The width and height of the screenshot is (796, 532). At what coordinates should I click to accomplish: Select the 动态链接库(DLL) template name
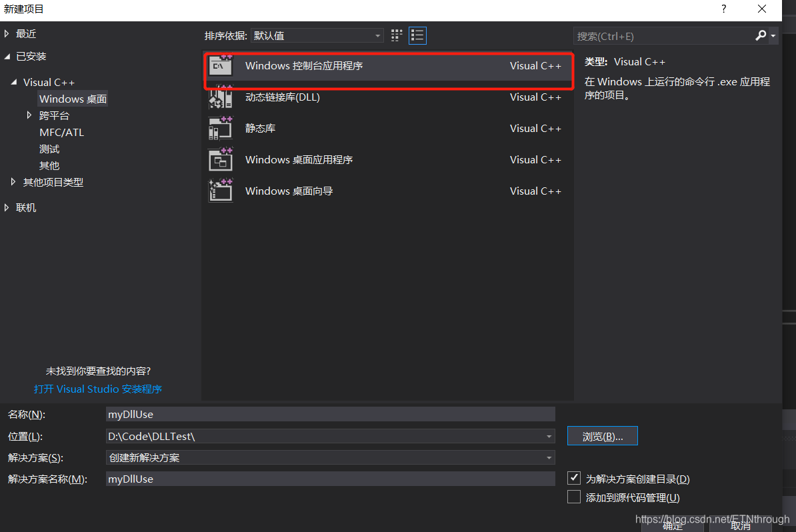tap(282, 97)
